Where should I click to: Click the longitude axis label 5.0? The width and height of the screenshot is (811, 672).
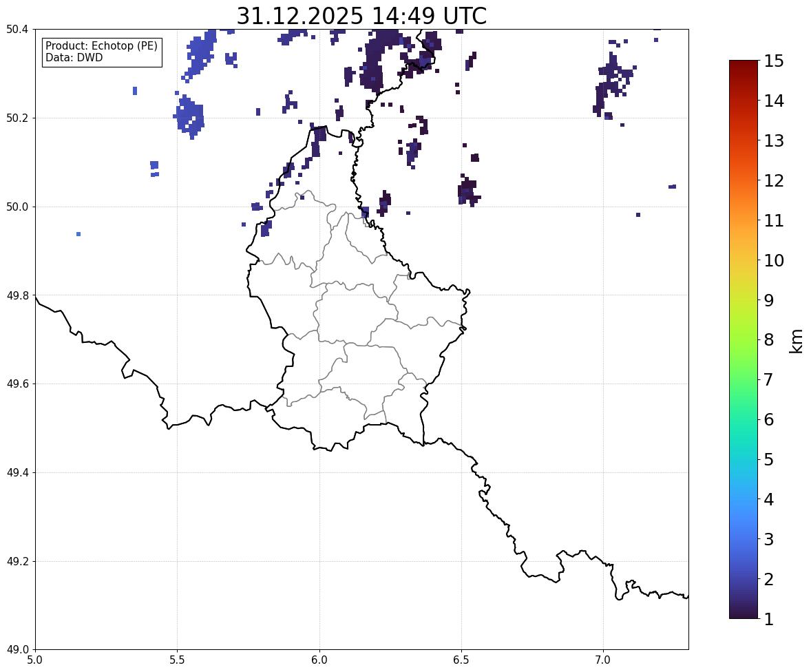coord(35,660)
